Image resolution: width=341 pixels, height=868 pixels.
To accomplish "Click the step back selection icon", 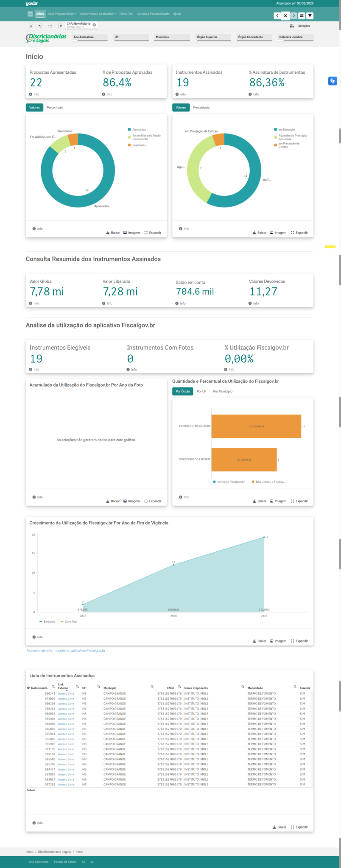I will coord(40,26).
